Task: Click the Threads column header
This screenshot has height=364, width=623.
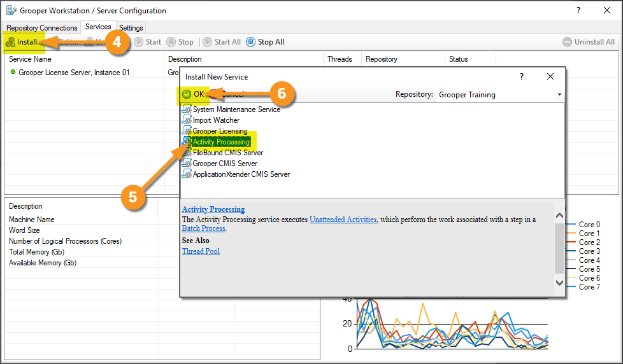Action: tap(342, 59)
